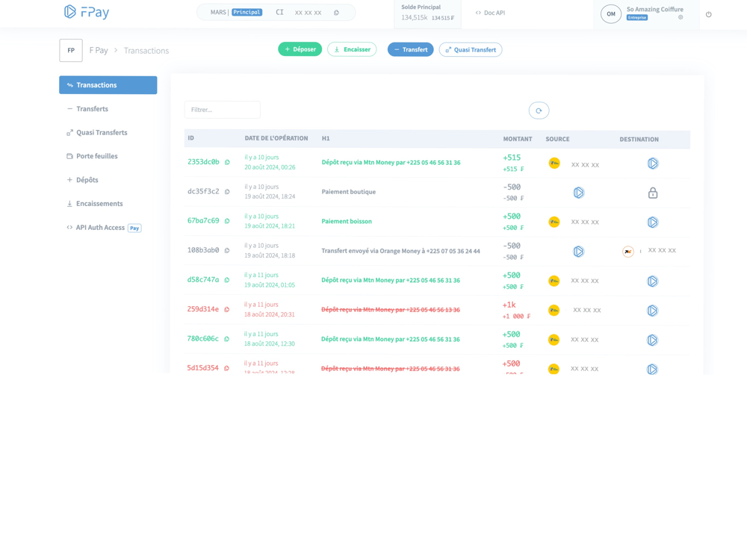This screenshot has height=560, width=747.
Task: Sort by MONTANT column header
Action: click(x=518, y=139)
